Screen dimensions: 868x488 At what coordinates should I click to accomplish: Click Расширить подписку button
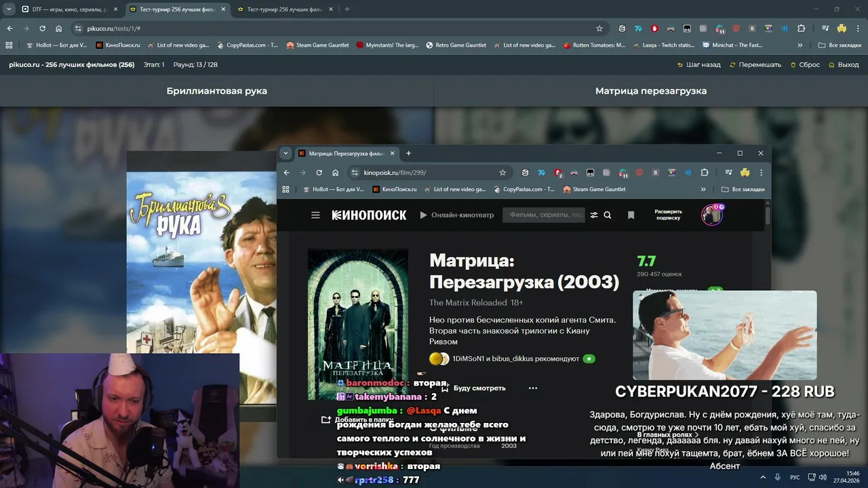669,215
